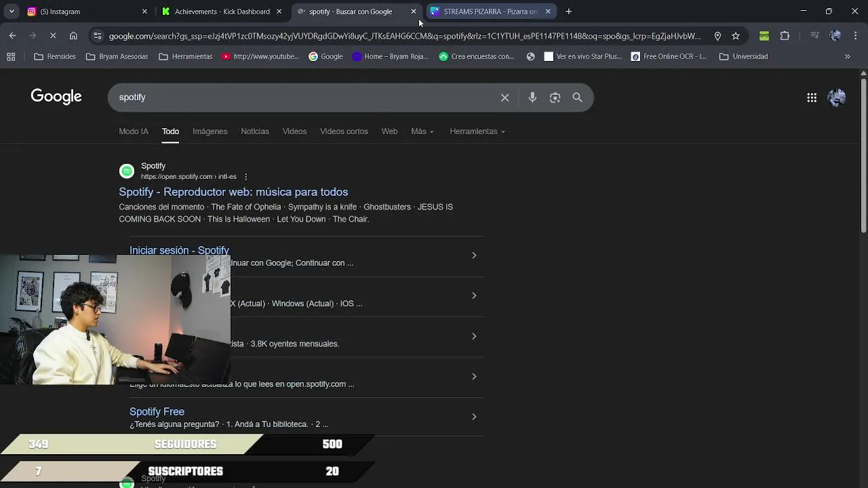Close the STREAMS PIZARRA tab
Image resolution: width=868 pixels, height=488 pixels.
[x=548, y=12]
